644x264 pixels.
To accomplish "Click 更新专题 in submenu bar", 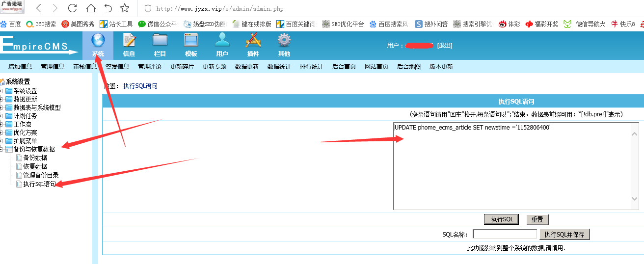I will pos(215,67).
